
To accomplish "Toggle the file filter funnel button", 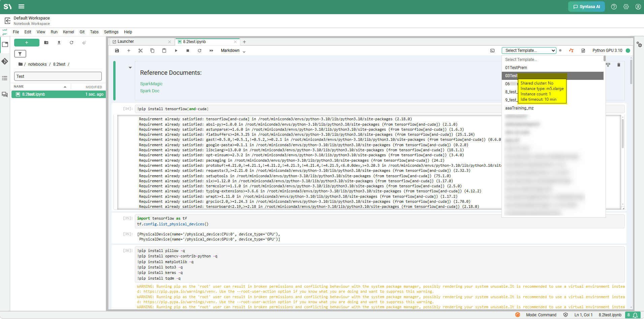I will pos(20,54).
